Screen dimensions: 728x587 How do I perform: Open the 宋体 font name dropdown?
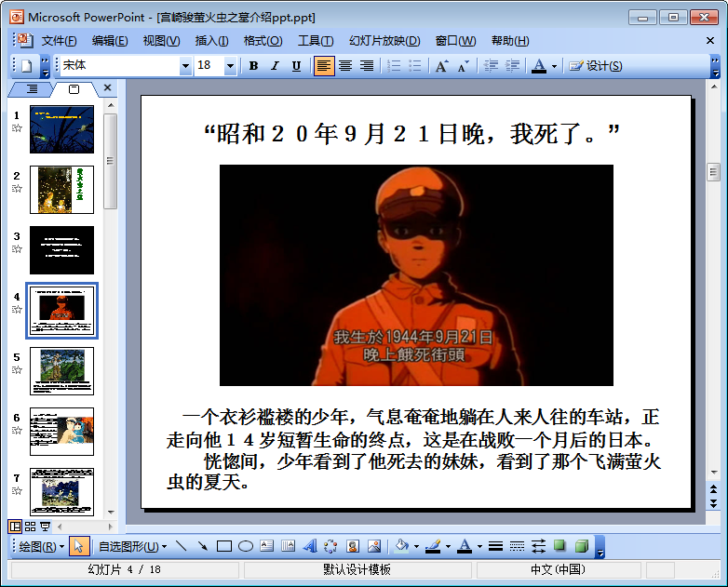click(x=185, y=66)
